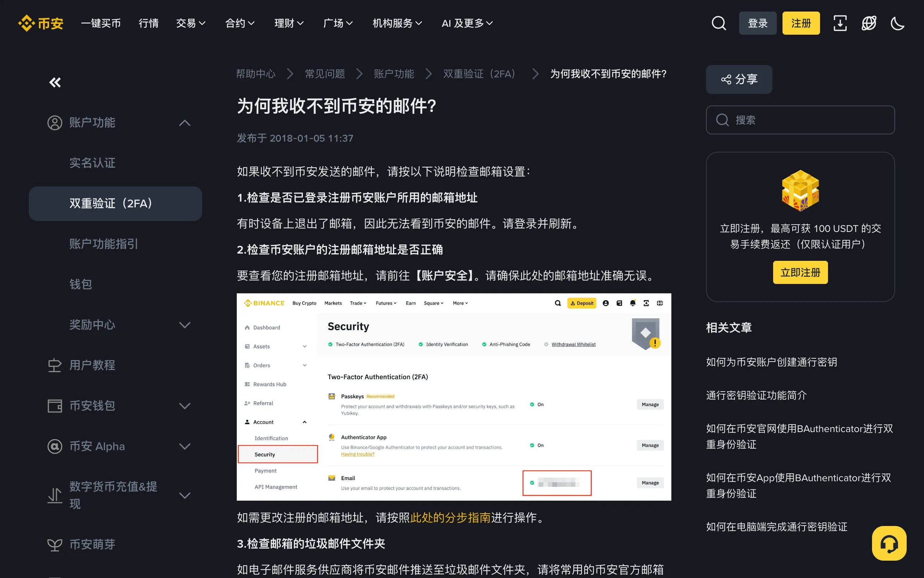Viewport: 924px width, 578px height.
Task: Go to 行情 in top navigation
Action: point(149,23)
